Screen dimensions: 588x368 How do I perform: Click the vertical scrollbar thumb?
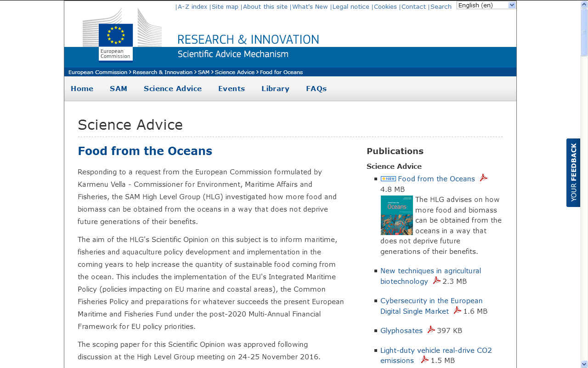point(584,32)
